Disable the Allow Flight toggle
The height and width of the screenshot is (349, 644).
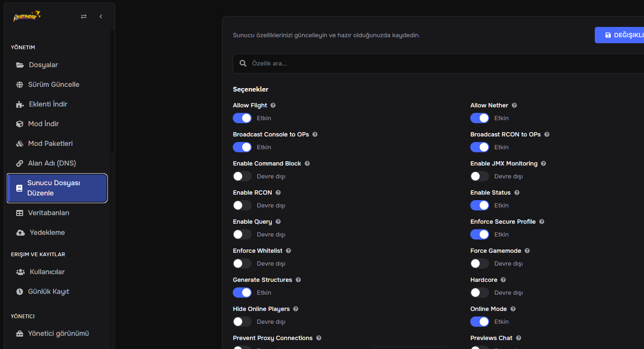[x=242, y=118]
